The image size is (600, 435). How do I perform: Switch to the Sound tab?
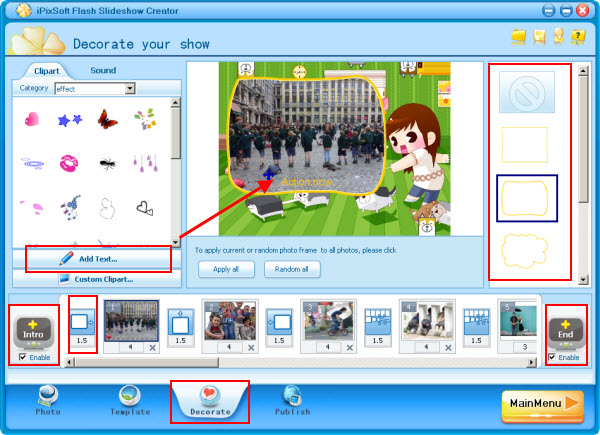(103, 70)
